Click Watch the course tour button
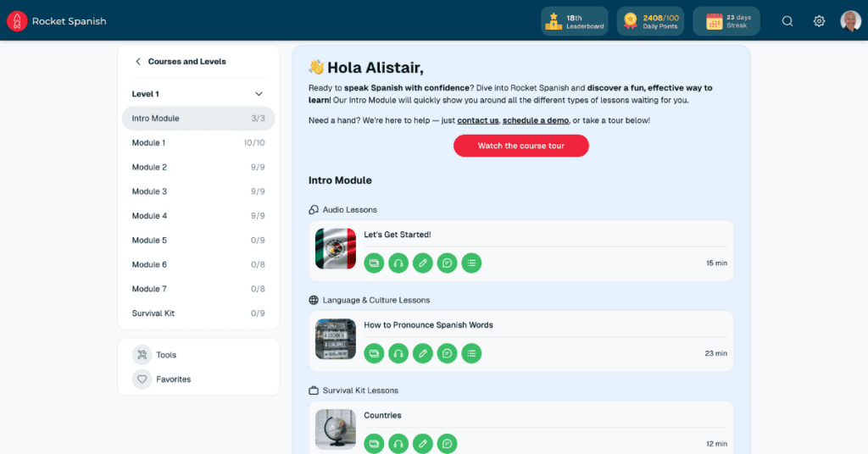Image resolution: width=868 pixels, height=454 pixels. point(521,146)
